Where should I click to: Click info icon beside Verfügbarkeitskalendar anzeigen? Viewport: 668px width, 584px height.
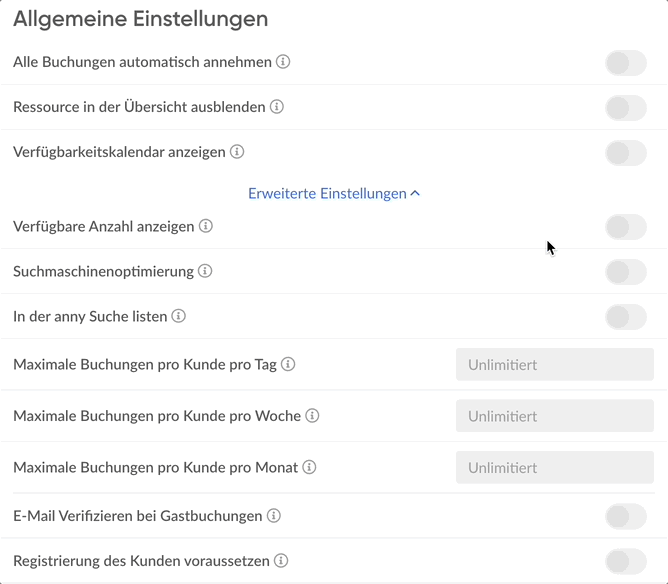[x=237, y=152]
